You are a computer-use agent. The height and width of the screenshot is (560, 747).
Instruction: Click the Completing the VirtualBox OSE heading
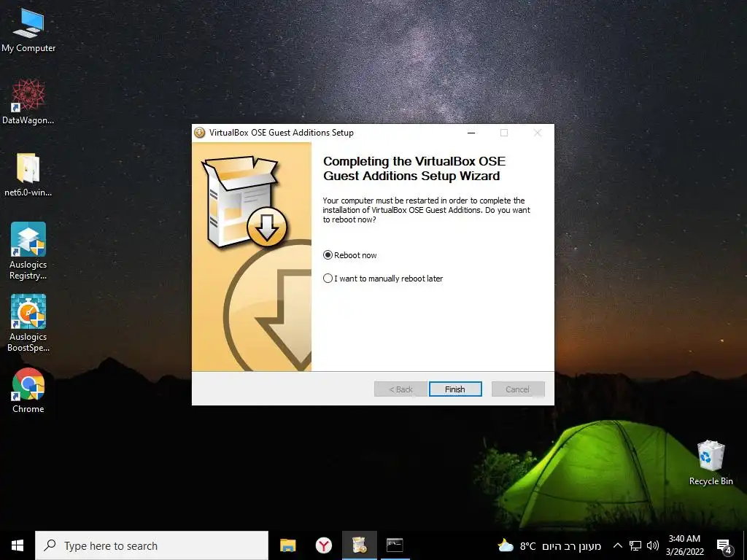414,168
